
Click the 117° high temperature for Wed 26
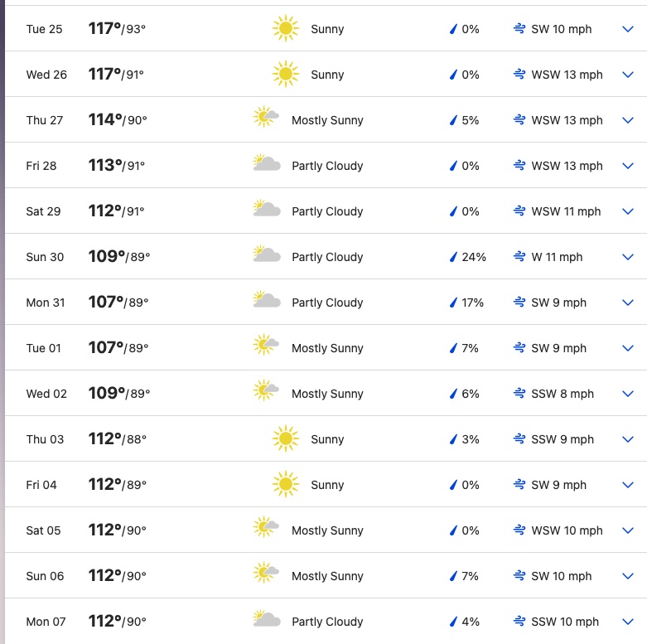click(x=105, y=75)
